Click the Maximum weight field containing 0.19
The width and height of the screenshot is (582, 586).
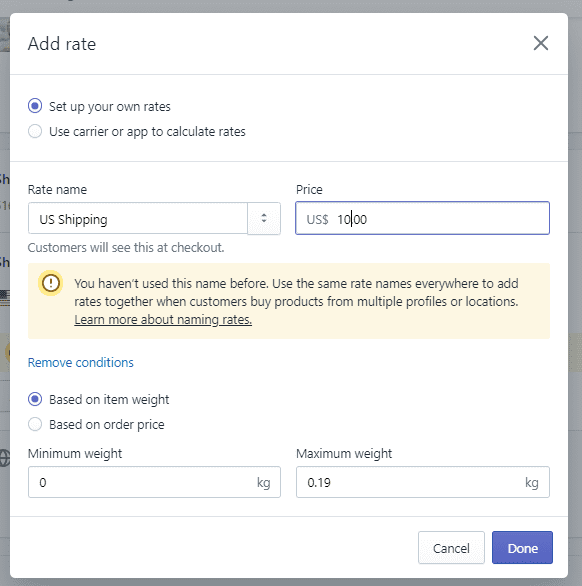point(423,482)
